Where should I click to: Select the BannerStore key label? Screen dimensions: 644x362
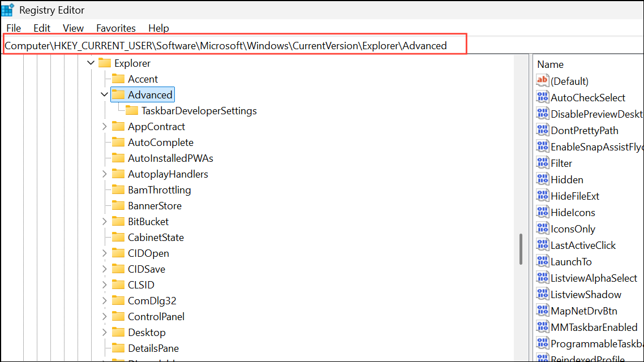[x=154, y=206]
